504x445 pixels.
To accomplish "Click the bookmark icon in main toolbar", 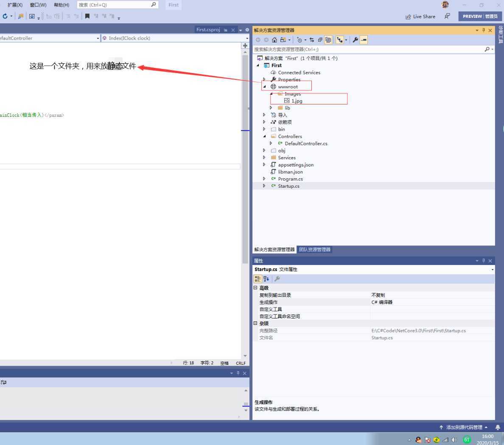I will (x=87, y=16).
